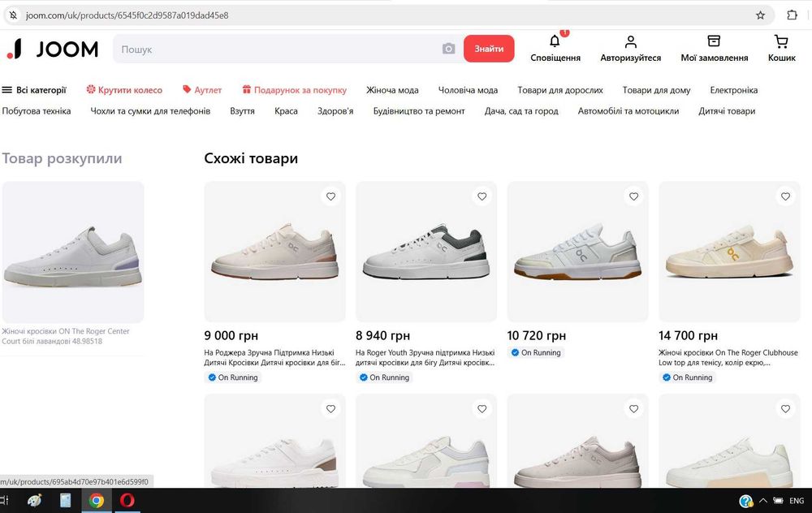Open Краса category
The height and width of the screenshot is (513, 812).
tap(286, 110)
